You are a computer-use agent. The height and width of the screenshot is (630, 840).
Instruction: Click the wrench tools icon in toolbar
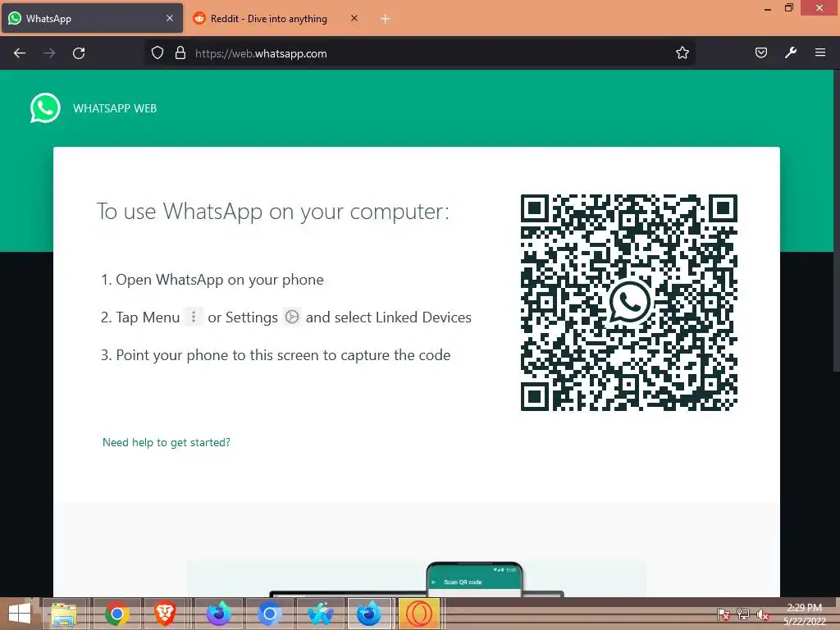coord(791,52)
